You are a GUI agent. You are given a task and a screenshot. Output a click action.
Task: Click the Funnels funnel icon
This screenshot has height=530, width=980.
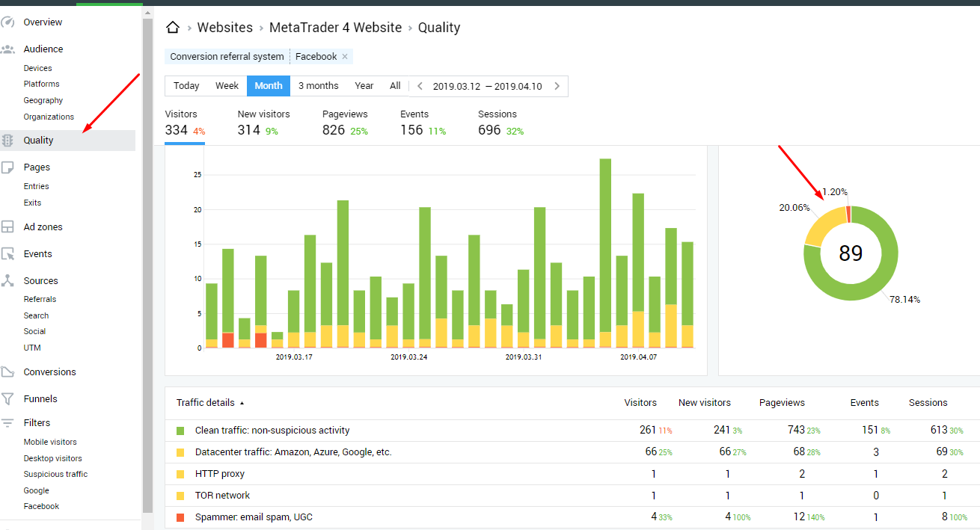(x=8, y=399)
